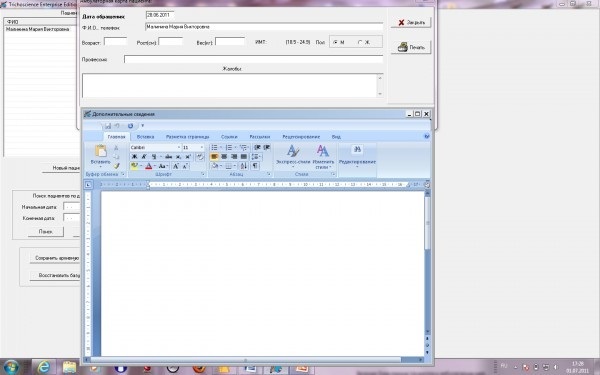
Task: Decrease the paragraph indent
Action: [258, 147]
